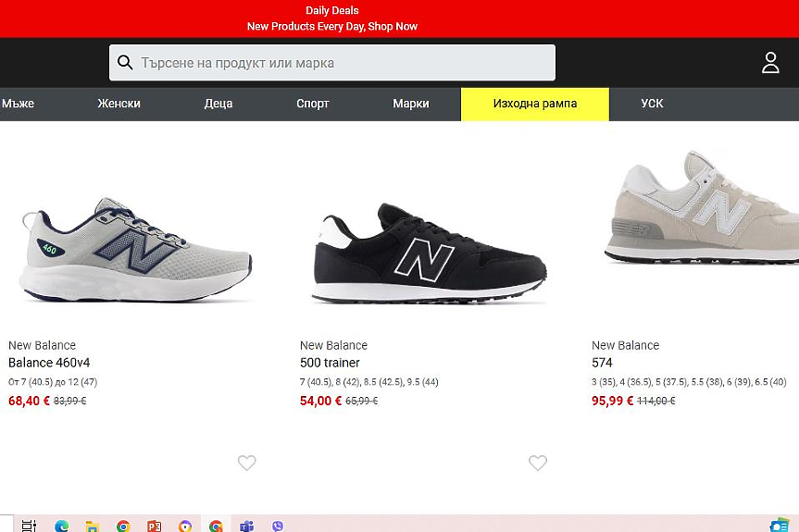The height and width of the screenshot is (532, 799).
Task: Open the Outlook icon in the system tray
Action: point(779,525)
